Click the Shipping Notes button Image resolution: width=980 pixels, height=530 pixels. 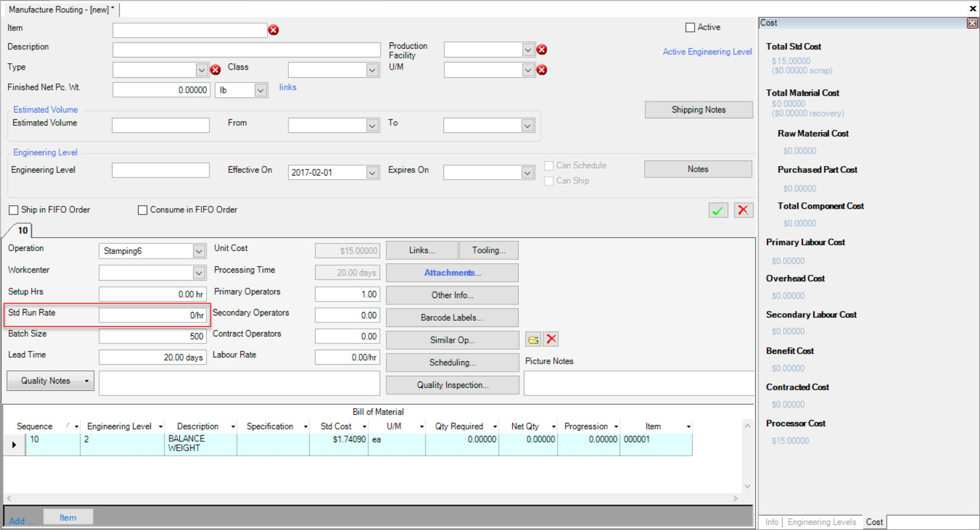699,110
